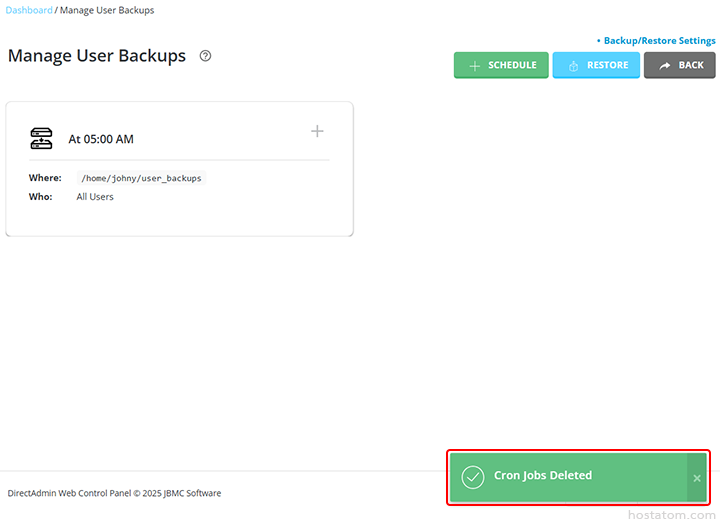This screenshot has height=523, width=720.
Task: Click the Cron Jobs Deleted message text
Action: click(x=543, y=476)
